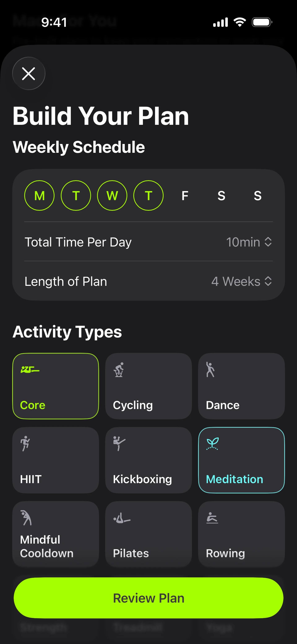
Task: Tap the Core activity icon
Action: (x=30, y=370)
